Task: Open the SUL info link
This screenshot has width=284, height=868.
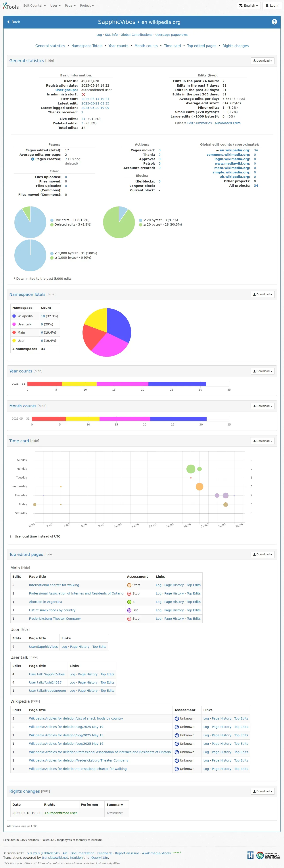Action: (x=111, y=35)
